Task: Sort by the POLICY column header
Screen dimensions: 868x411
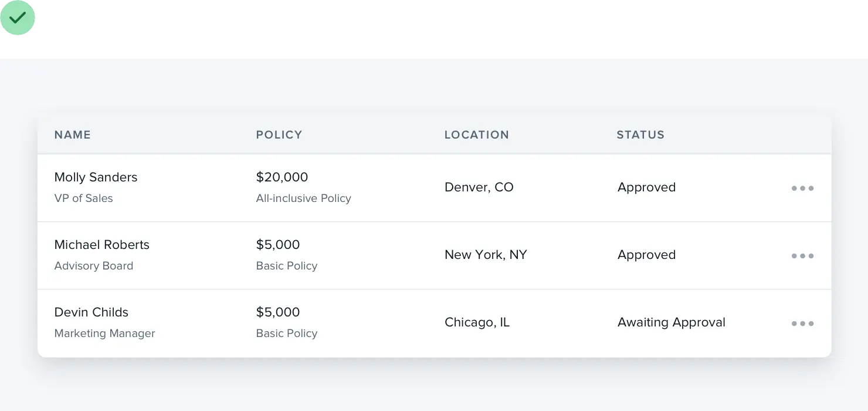Action: coord(279,135)
